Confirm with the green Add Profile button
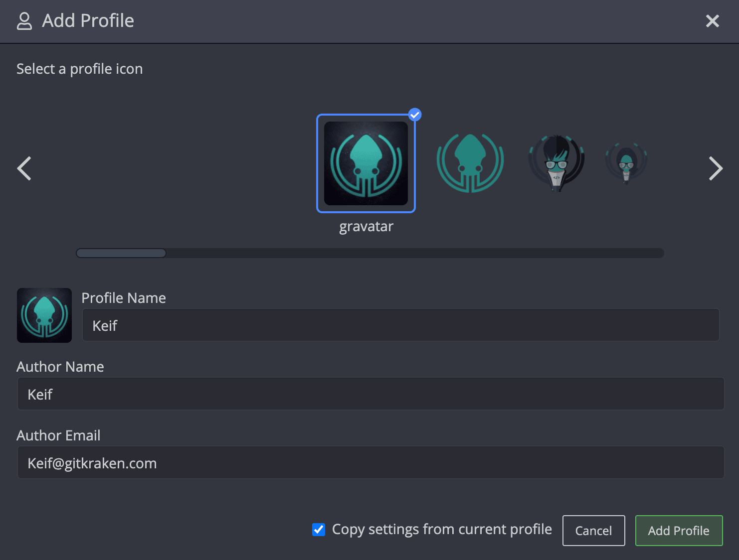739x560 pixels. pyautogui.click(x=679, y=531)
